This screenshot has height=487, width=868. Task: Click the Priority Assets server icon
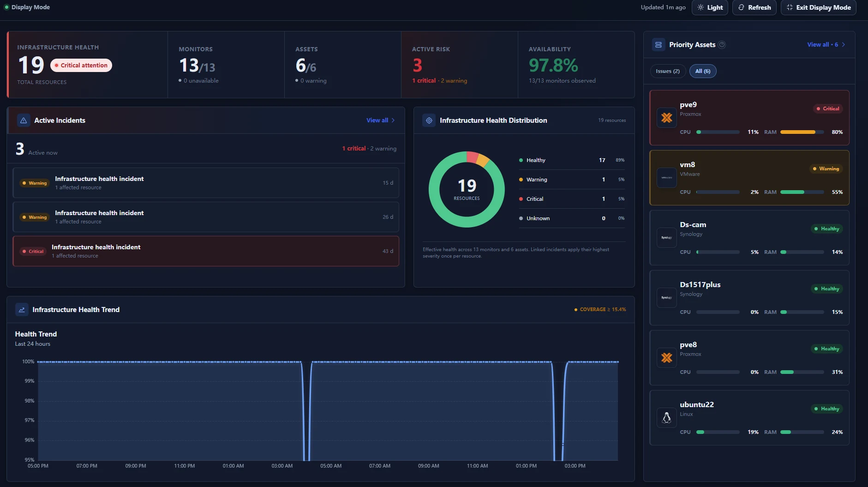coord(658,45)
